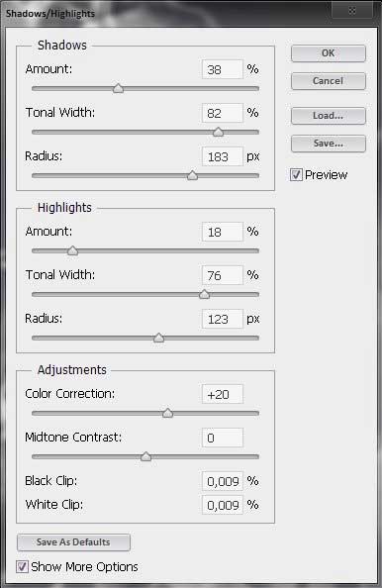
Task: Click the Shadows Tonal Width slider handle
Action: (x=218, y=132)
